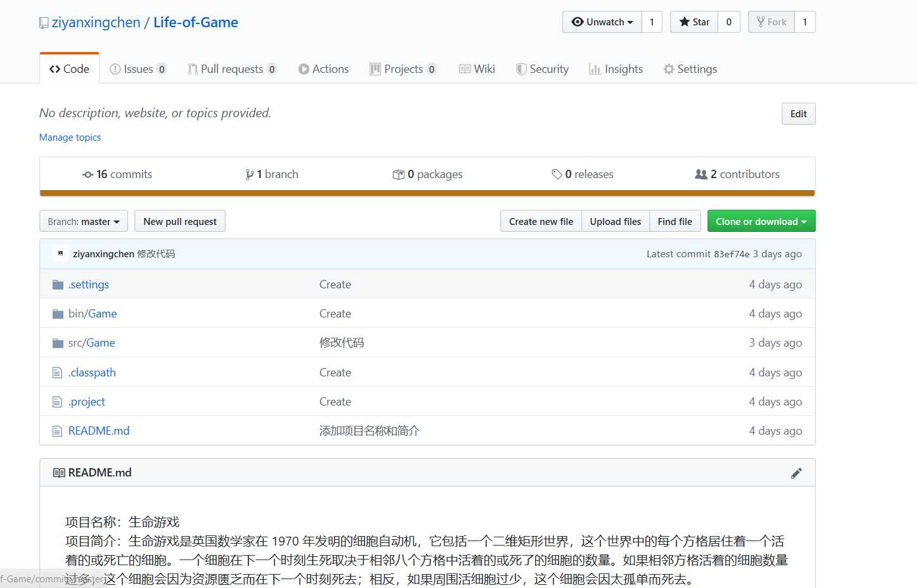The image size is (918, 588).
Task: Open repository Settings tab
Action: (690, 69)
